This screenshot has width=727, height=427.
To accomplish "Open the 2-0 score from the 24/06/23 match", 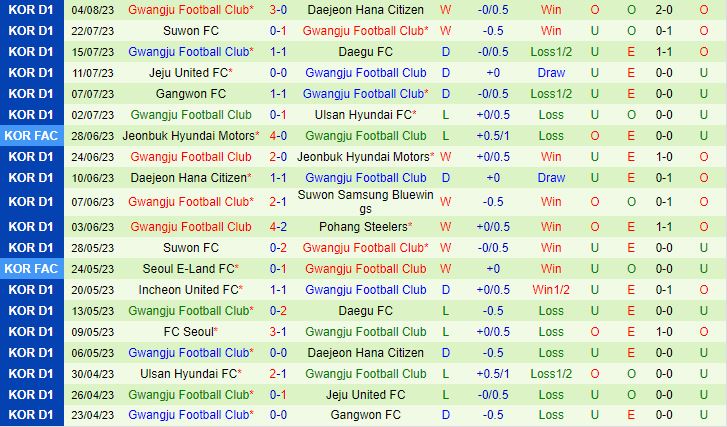I will click(x=278, y=157).
